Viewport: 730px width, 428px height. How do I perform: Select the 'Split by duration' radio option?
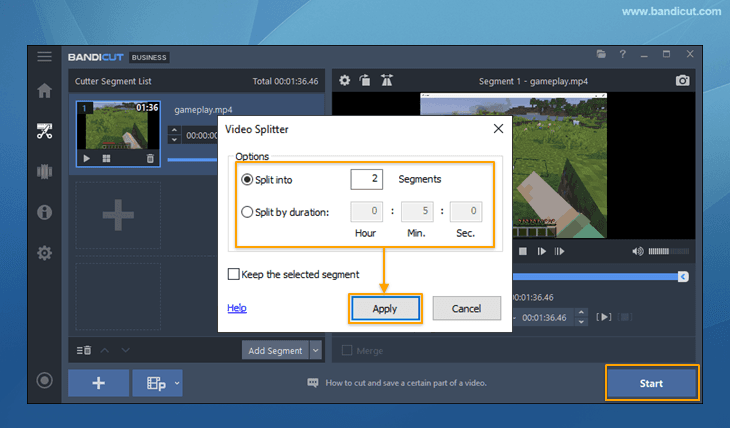[x=247, y=212]
